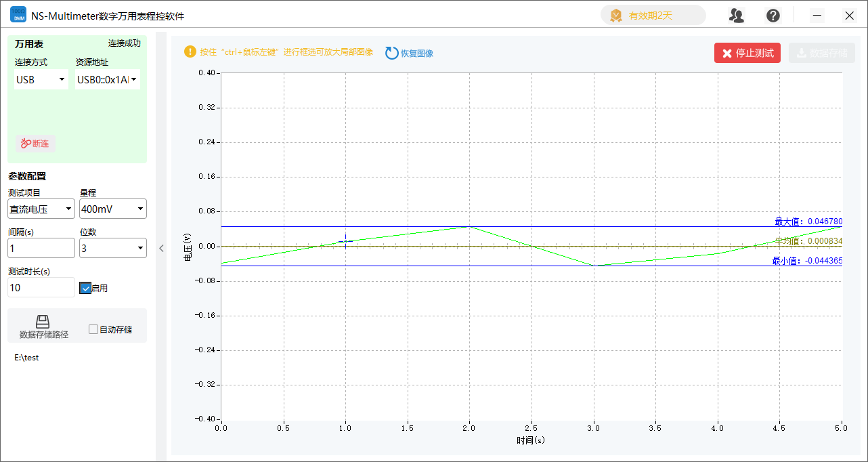This screenshot has height=462, width=868.
Task: Open the range 400mV dropdown
Action: pos(113,209)
